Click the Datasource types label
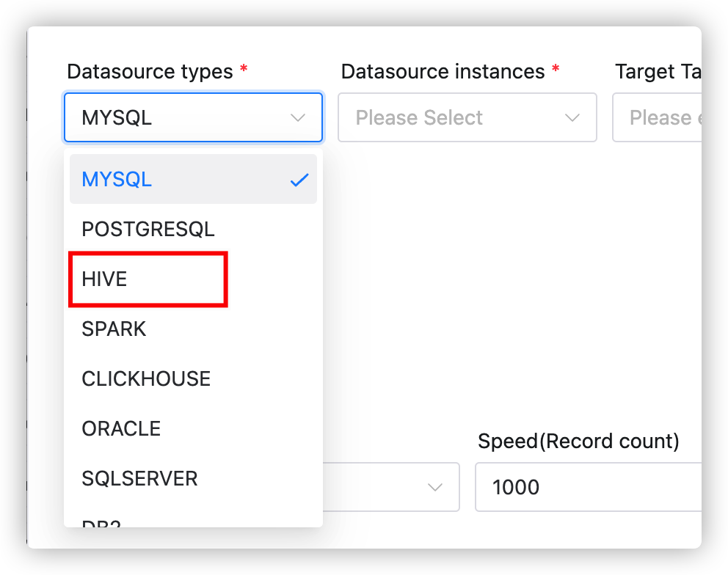Screen dimensions: 728x575 (x=150, y=71)
